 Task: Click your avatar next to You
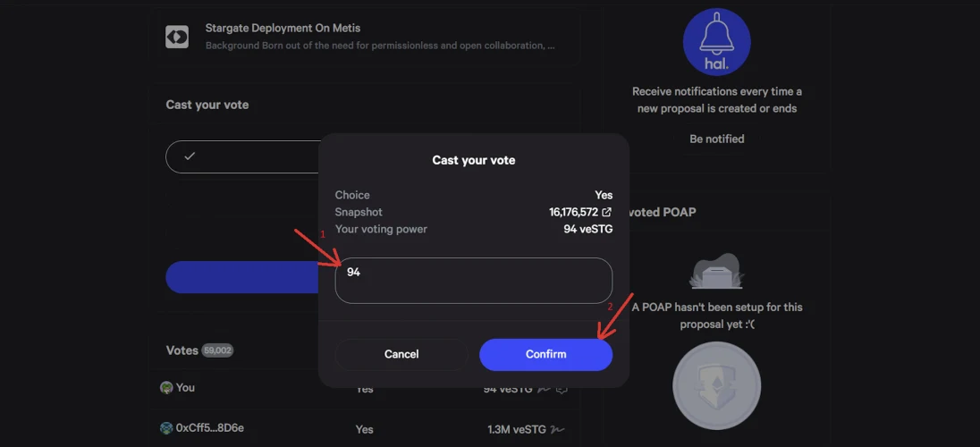166,388
